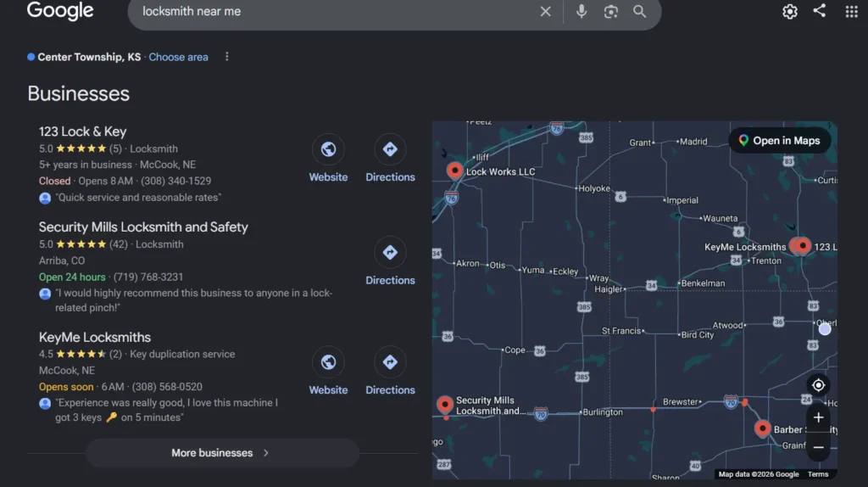Clear the search query with the X
This screenshot has width=868, height=487.
545,11
